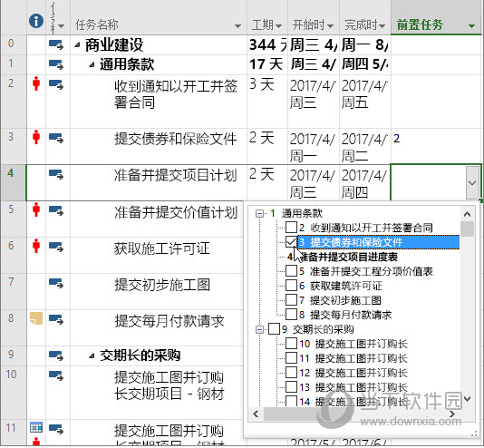Collapse 交期长的采购 summary task in grid
The height and width of the screenshot is (448, 484).
92,356
